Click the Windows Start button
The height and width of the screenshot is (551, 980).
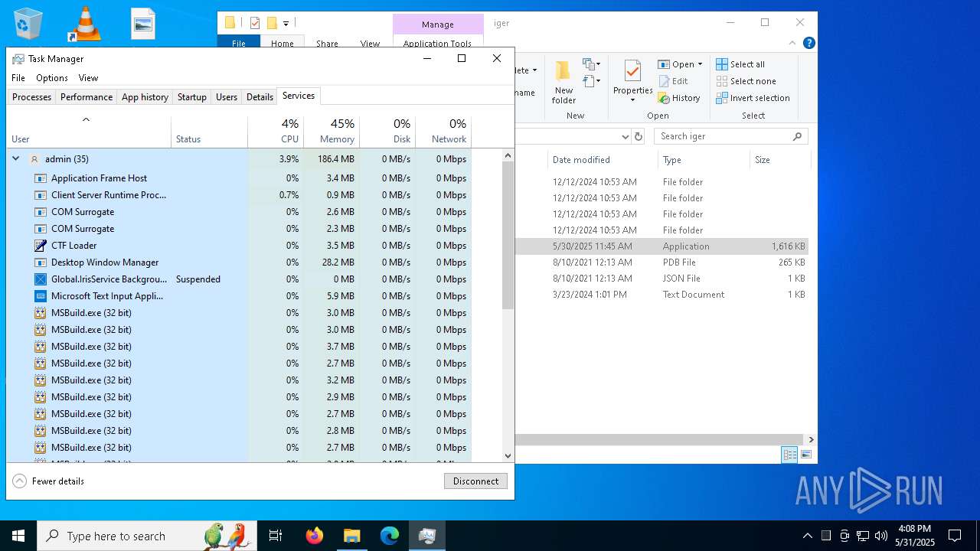[x=18, y=536]
